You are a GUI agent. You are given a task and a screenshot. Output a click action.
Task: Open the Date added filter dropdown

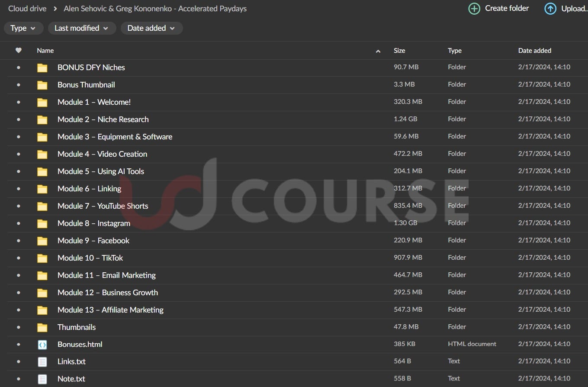(x=151, y=28)
